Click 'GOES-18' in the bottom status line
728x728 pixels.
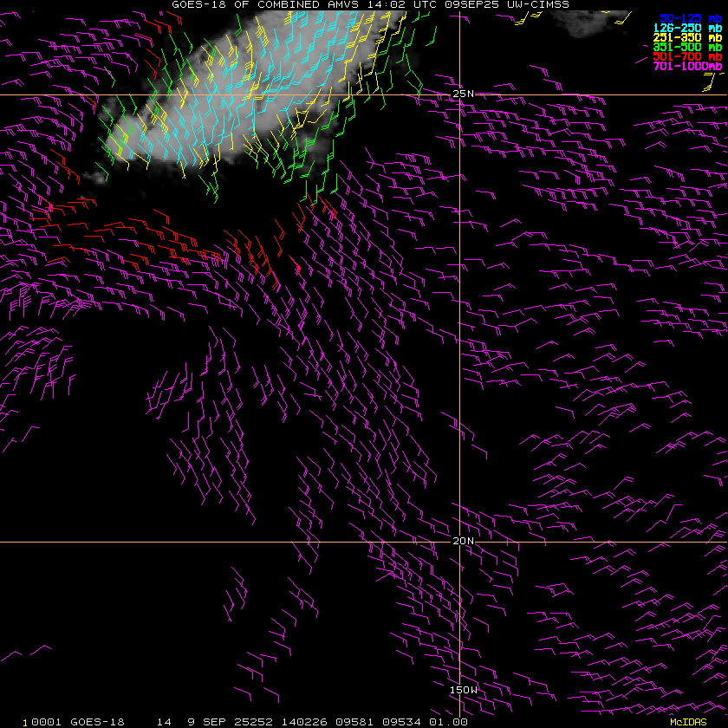(97, 722)
